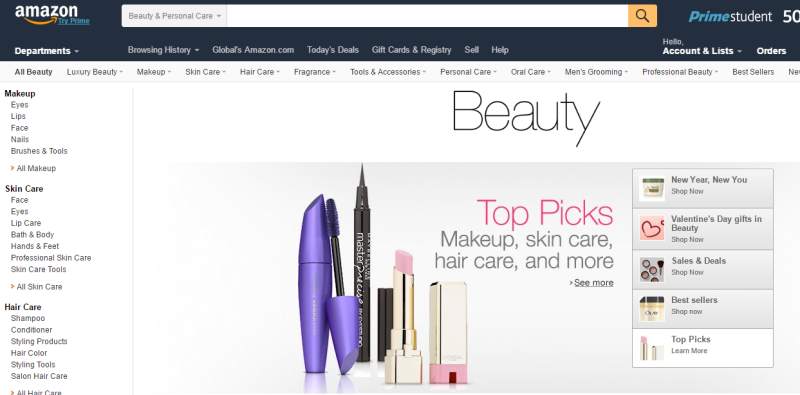This screenshot has width=800, height=395.
Task: Click the orange search magnifier button
Action: pos(642,16)
